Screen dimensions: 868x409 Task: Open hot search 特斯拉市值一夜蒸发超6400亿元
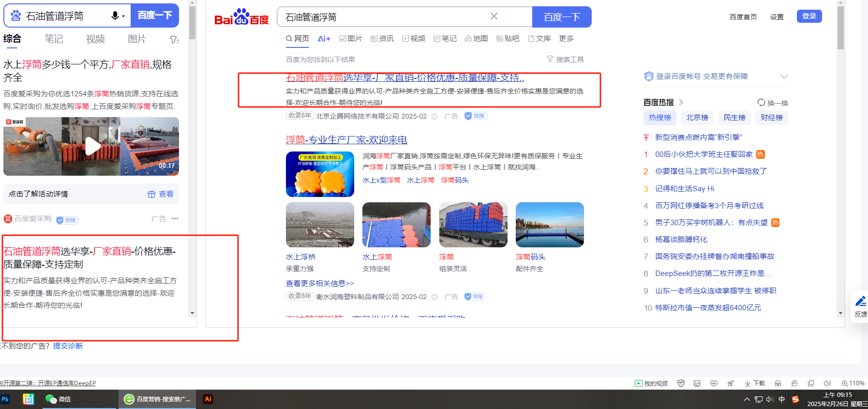tap(708, 308)
